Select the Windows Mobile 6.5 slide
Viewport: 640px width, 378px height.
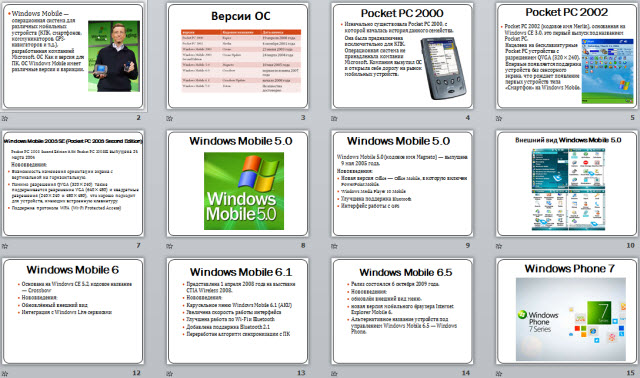pos(402,311)
